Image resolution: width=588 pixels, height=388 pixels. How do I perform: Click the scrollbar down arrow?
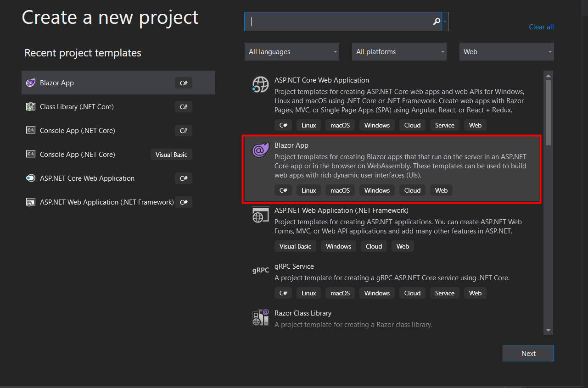[x=548, y=331]
